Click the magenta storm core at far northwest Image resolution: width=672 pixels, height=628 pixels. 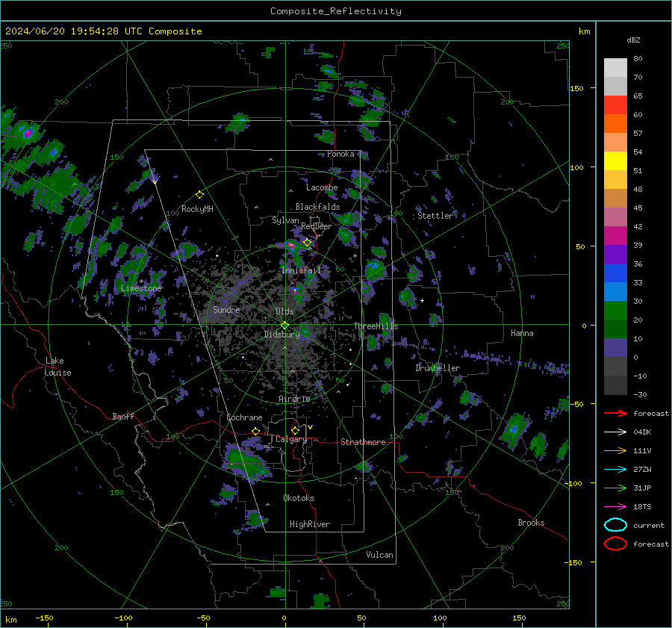[x=28, y=134]
